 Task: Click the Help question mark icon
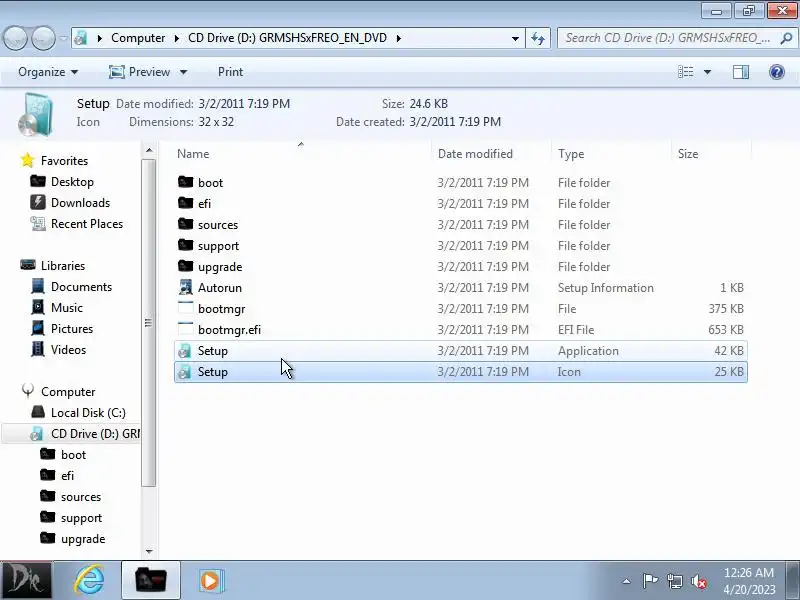coord(777,72)
